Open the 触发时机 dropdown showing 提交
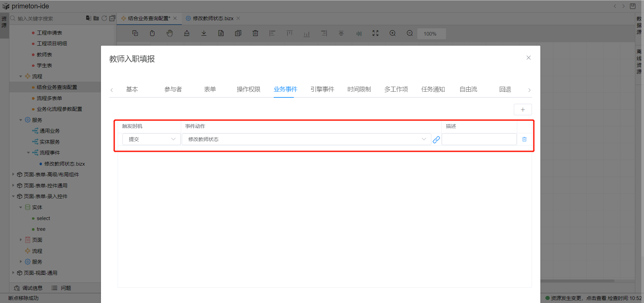 152,139
